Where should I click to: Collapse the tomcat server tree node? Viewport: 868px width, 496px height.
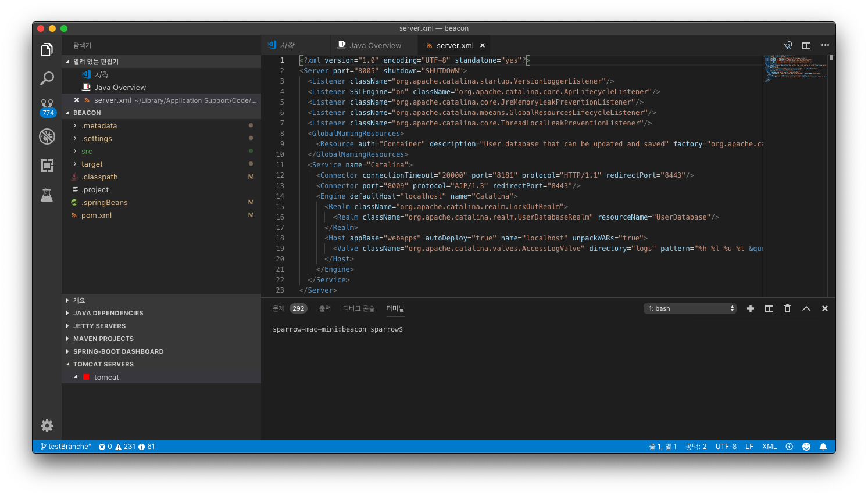tap(76, 377)
